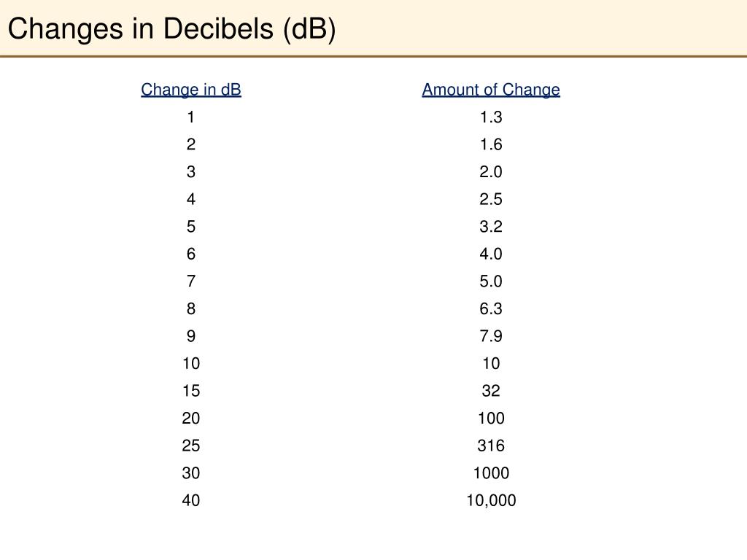
Task: Click the 6.3 amount value
Action: click(x=491, y=309)
